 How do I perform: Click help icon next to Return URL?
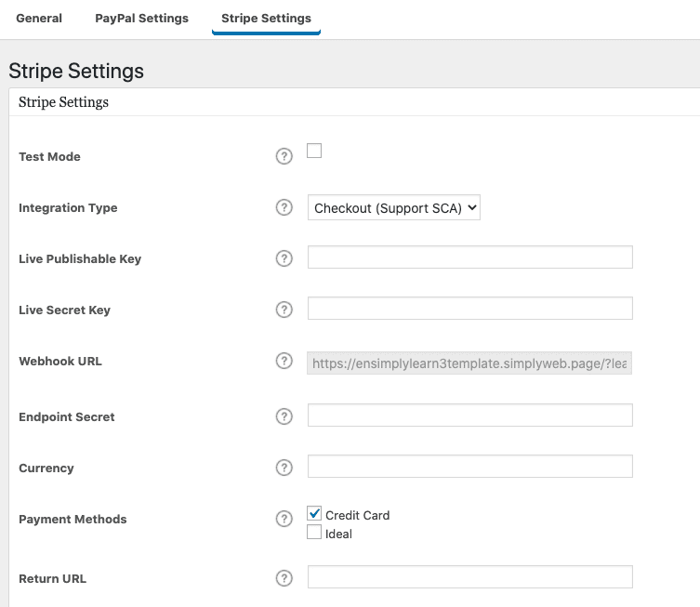tap(284, 578)
